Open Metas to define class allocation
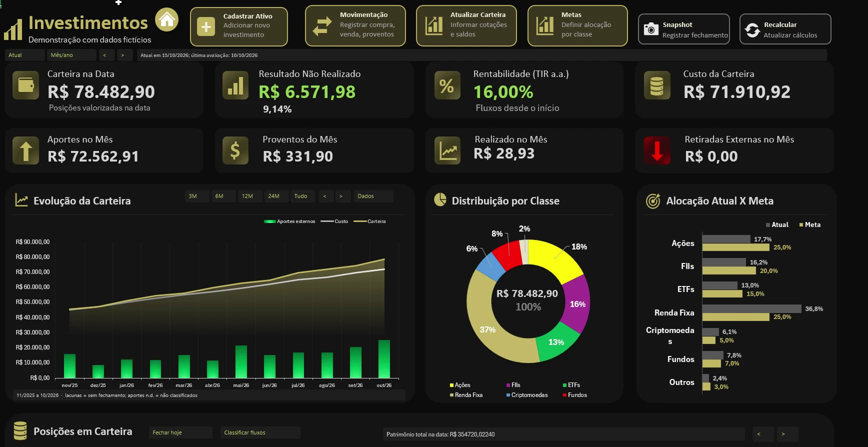This screenshot has height=447, width=868. pyautogui.click(x=577, y=25)
